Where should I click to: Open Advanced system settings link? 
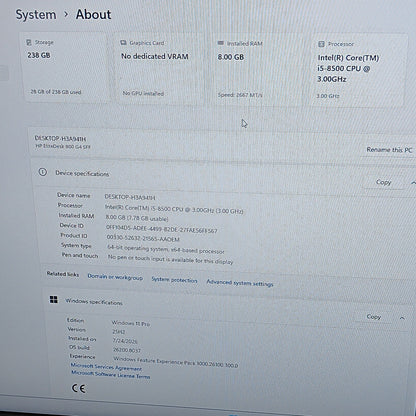coord(240,283)
